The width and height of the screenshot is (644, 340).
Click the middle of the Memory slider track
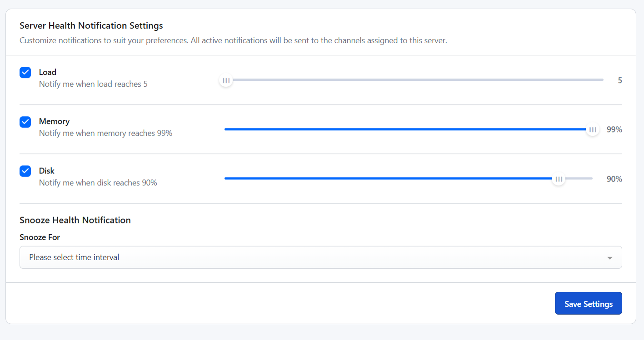[x=408, y=129]
